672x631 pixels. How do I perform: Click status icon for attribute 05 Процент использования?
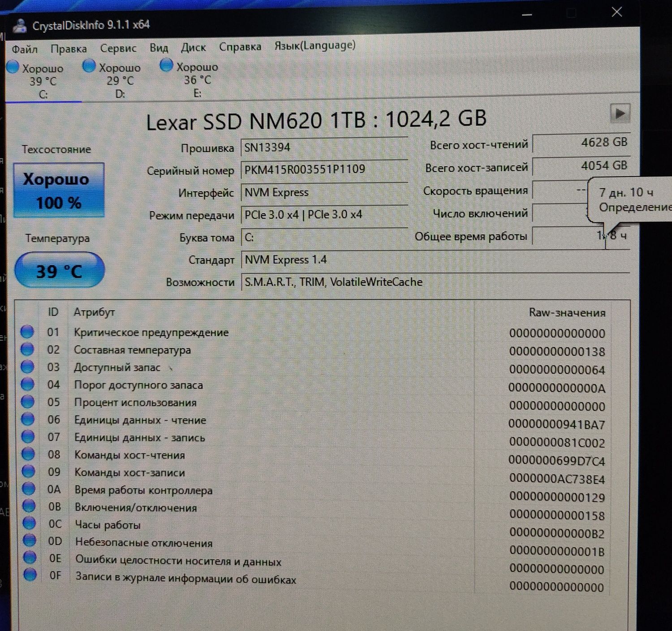tap(28, 402)
